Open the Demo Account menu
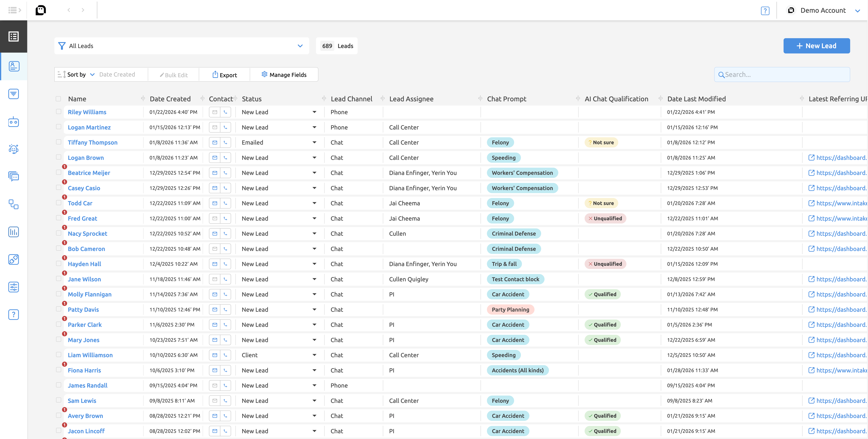 823,11
